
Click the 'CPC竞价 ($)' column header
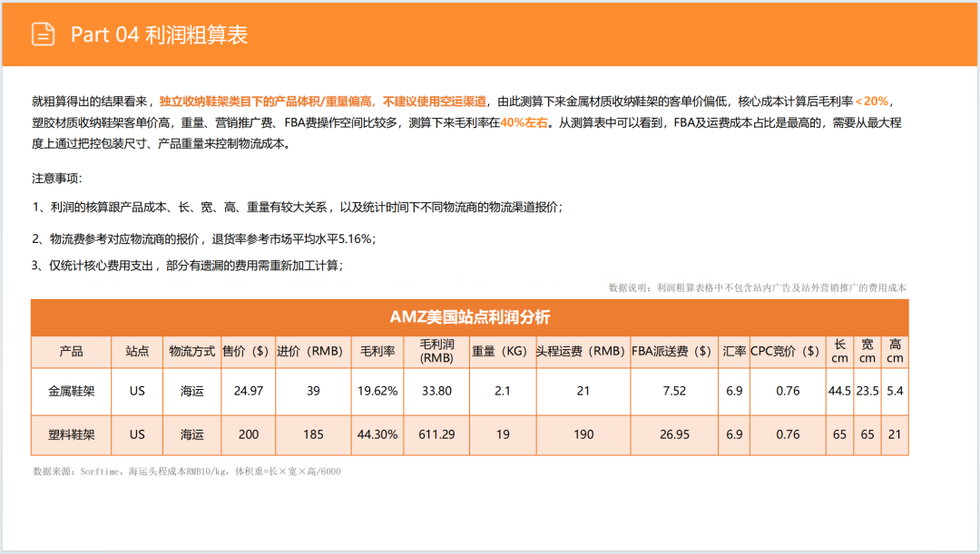click(x=786, y=352)
